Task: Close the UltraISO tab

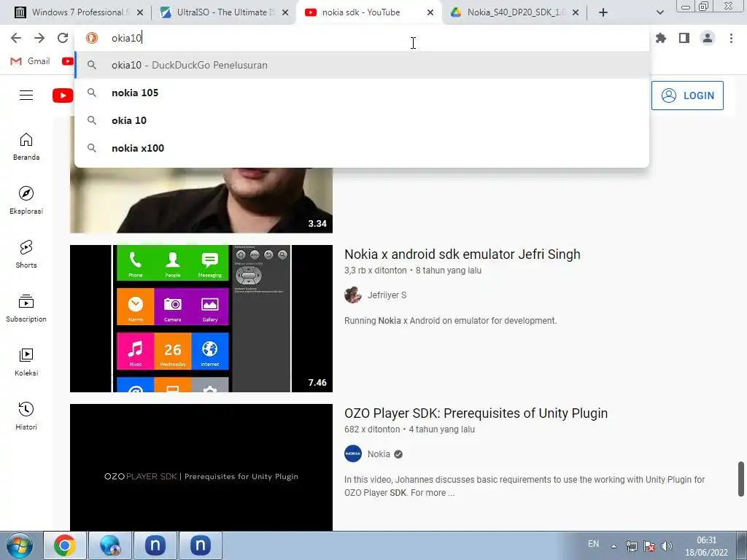Action: 285,12
